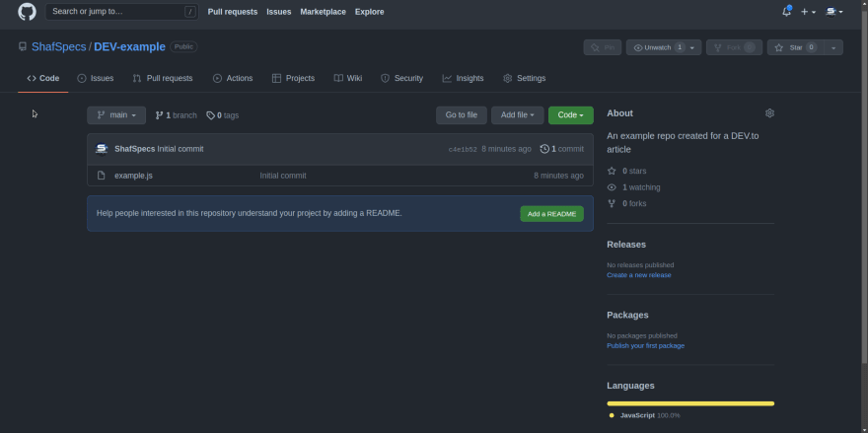
Task: Click the fork icon next to 0 forks
Action: tap(612, 204)
